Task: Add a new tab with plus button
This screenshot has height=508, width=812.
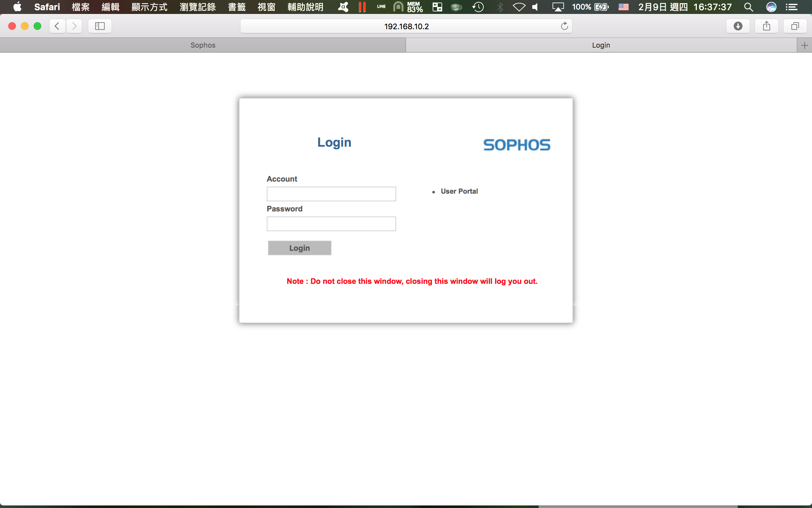Action: point(804,45)
